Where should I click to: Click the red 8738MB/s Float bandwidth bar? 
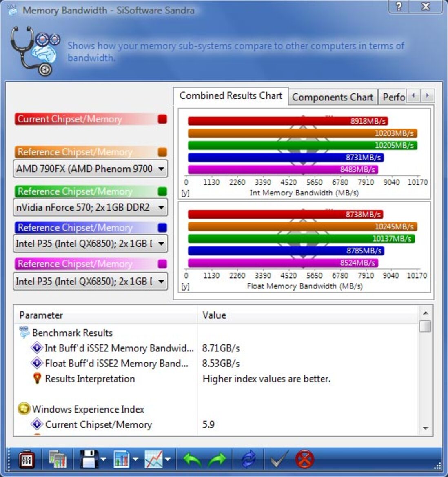pos(286,215)
